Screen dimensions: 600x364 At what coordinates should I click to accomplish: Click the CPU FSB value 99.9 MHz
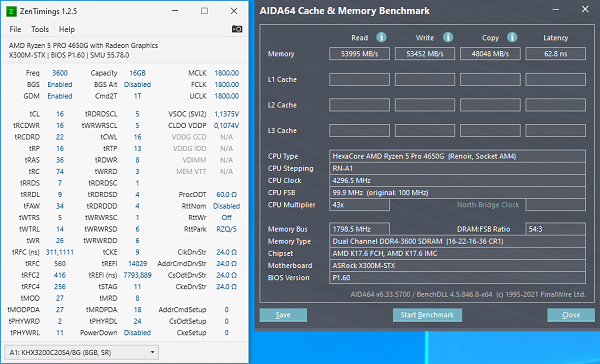[457, 193]
